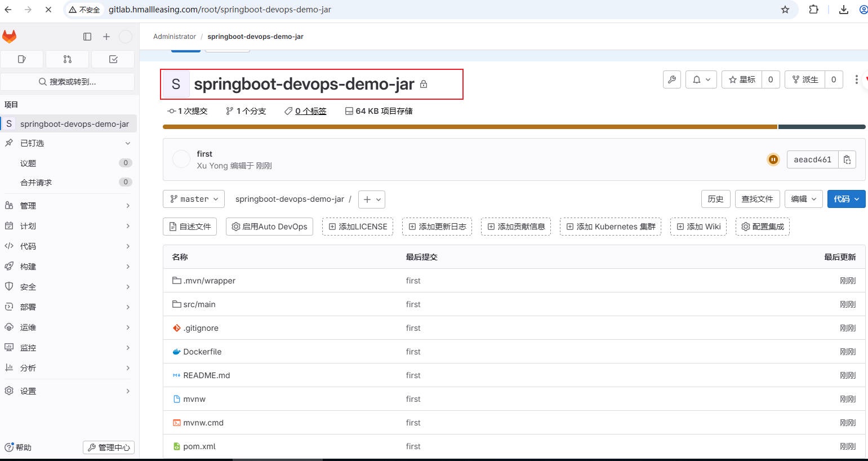Copy commit SHA aeacd461 icon
The width and height of the screenshot is (868, 461).
coord(847,159)
